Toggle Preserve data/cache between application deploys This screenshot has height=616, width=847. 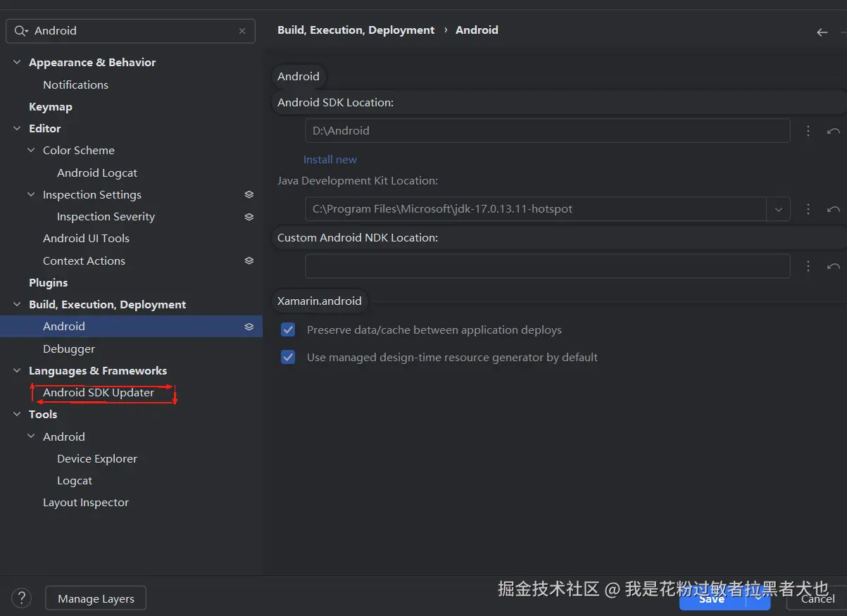288,329
